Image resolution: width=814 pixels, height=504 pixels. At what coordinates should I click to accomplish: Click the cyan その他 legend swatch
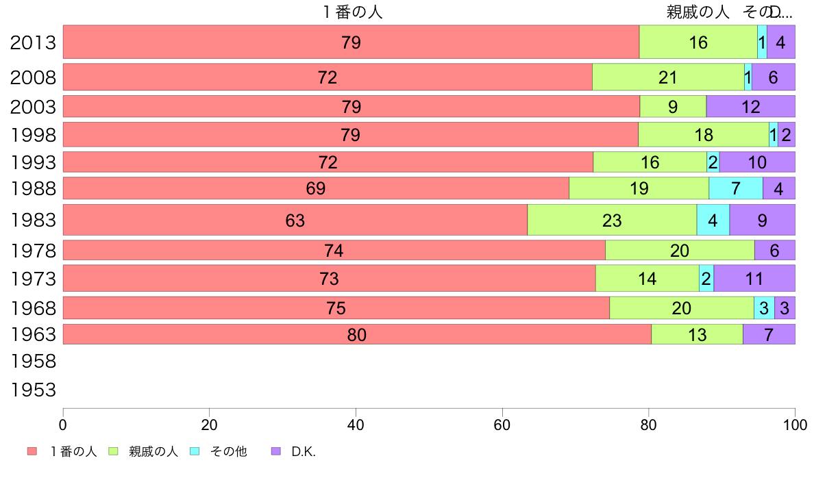(195, 451)
